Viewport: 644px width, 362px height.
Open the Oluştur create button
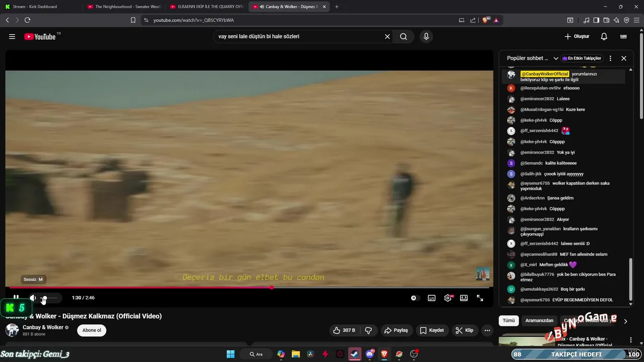click(x=577, y=37)
